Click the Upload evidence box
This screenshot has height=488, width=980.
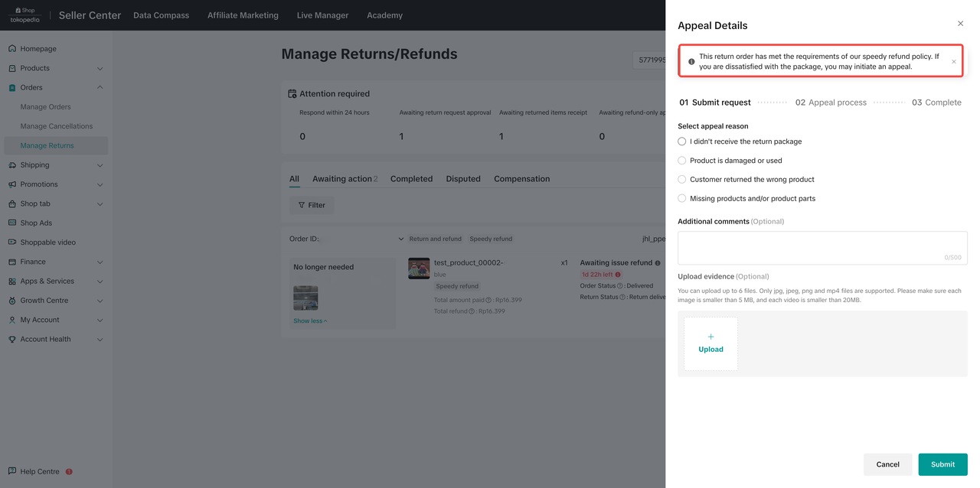tap(710, 344)
